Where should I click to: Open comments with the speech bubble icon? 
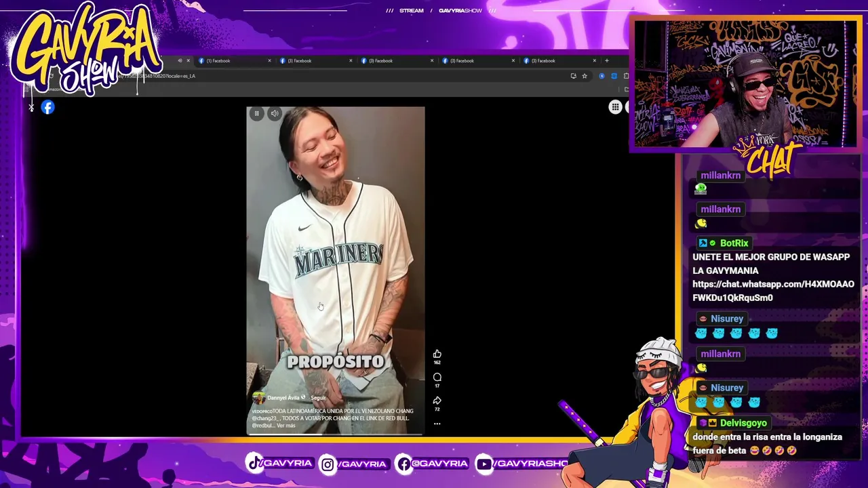tap(437, 377)
